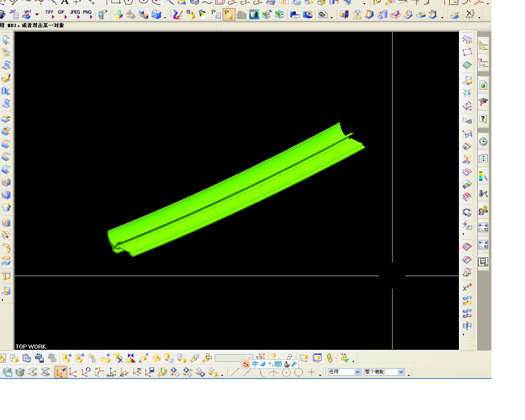Expand overflow arrow at bottom of surface toolbar

tap(464, 335)
